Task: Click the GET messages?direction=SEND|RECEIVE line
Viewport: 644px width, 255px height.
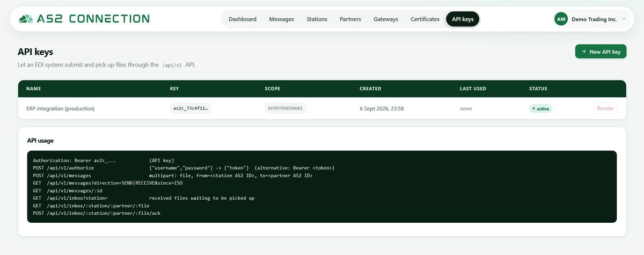Action: point(108,183)
